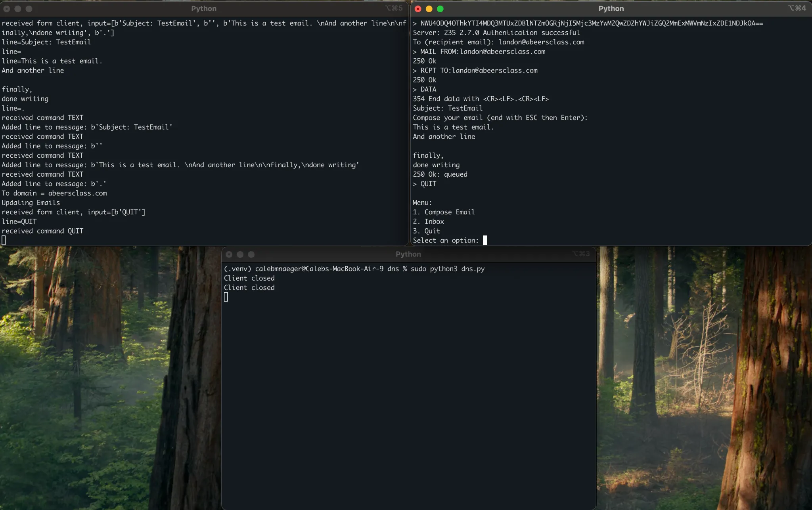Viewport: 812px width, 510px height.
Task: Click the ⌥⌘5 shortcut label in server window title
Action: [x=394, y=8]
